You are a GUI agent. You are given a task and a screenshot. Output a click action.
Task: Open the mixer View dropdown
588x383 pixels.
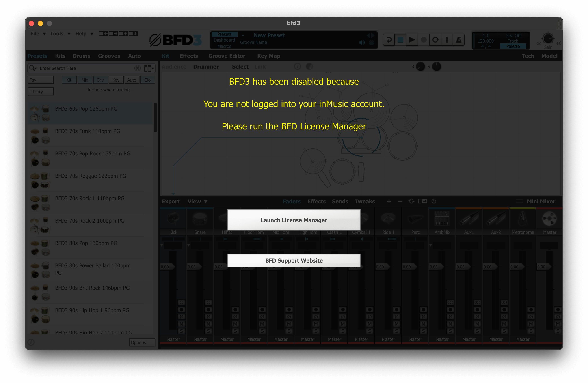[197, 201]
